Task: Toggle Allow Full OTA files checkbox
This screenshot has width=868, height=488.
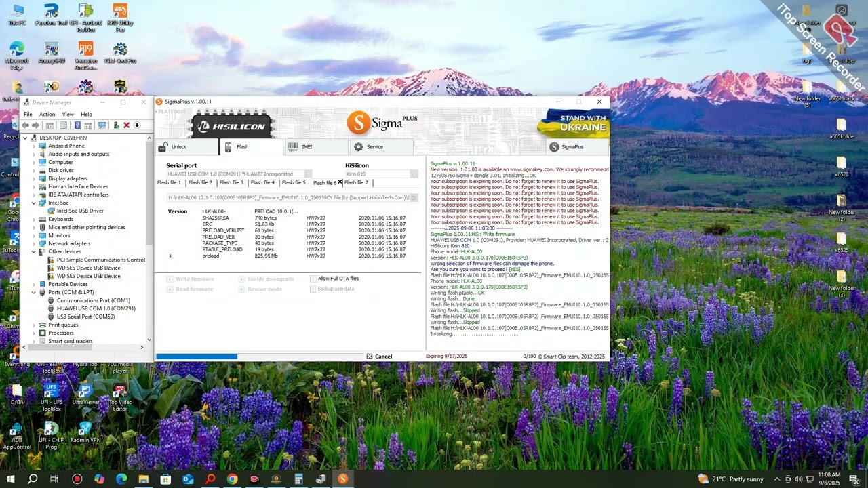Action: 313,279
